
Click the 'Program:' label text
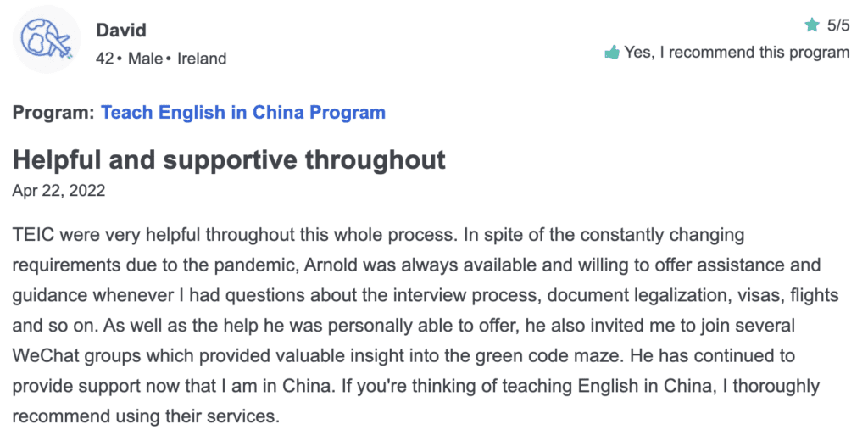click(x=53, y=113)
